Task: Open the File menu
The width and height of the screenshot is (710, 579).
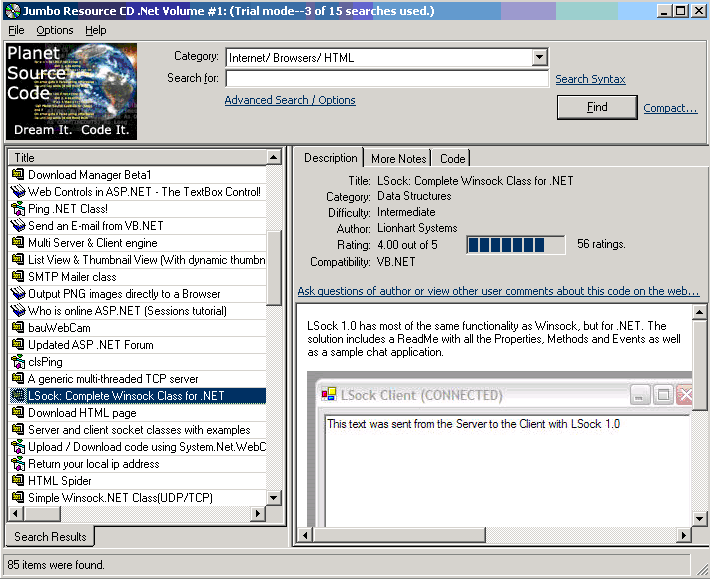Action: pos(16,30)
